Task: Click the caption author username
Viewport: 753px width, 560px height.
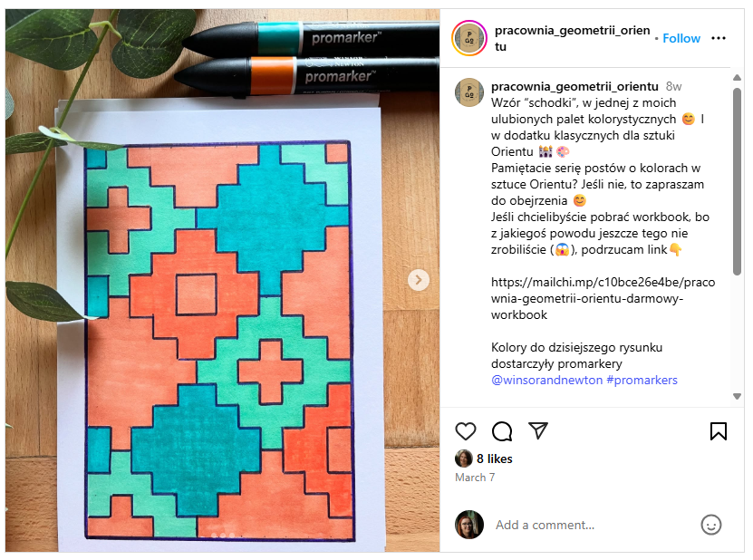Action: coord(574,86)
